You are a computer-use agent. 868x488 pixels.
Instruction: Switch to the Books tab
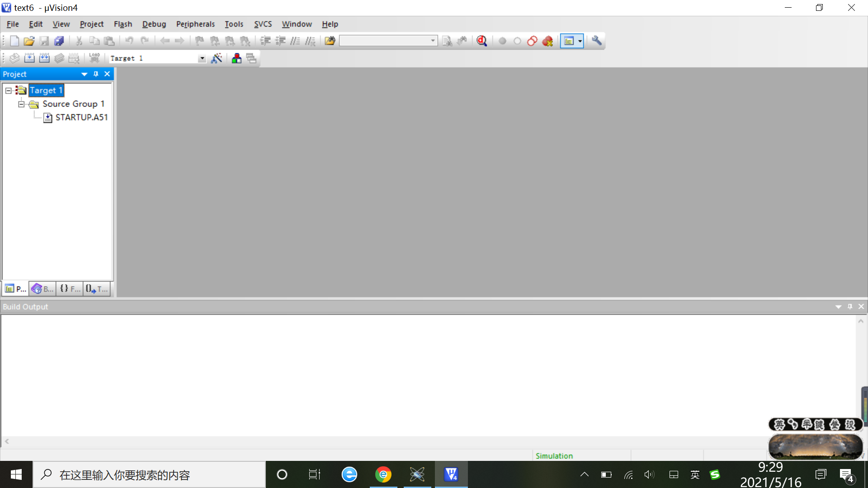click(x=42, y=289)
